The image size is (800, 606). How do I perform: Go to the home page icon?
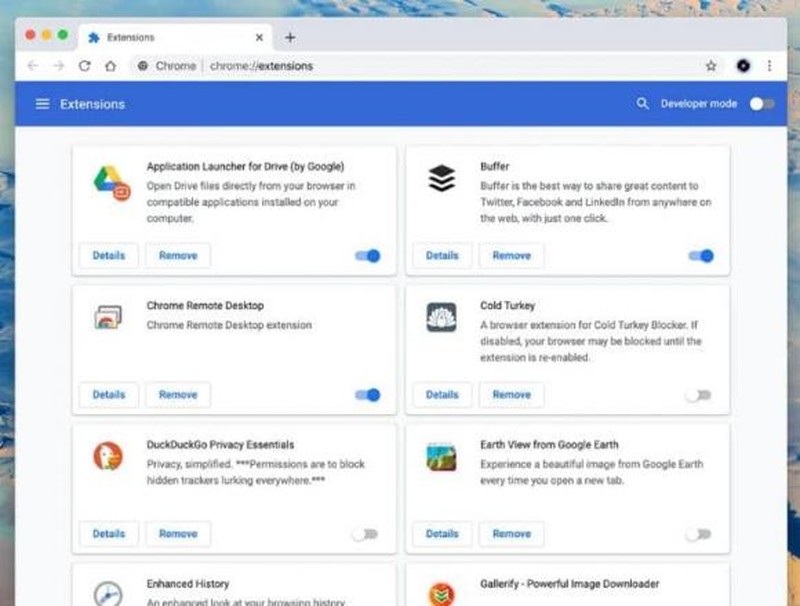pyautogui.click(x=110, y=66)
